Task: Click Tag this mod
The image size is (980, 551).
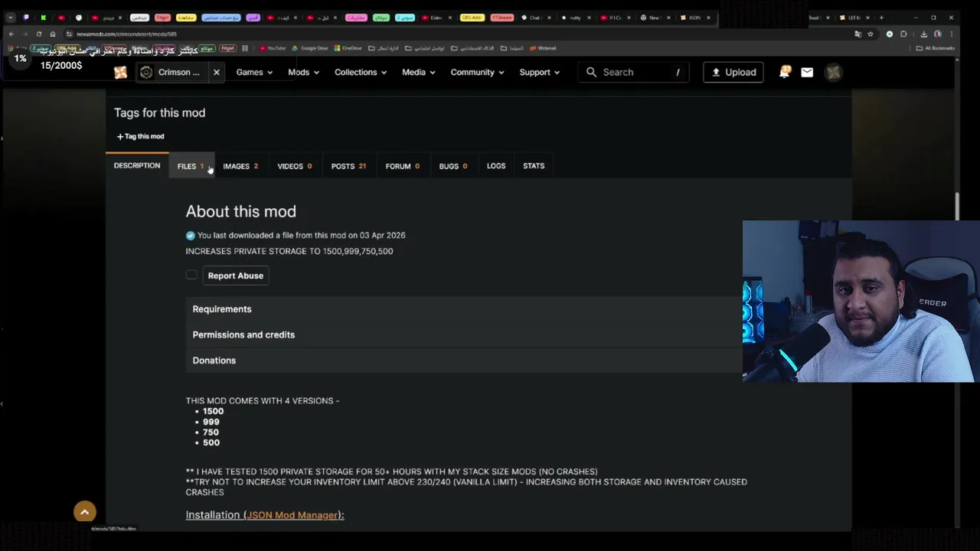Action: (x=140, y=136)
